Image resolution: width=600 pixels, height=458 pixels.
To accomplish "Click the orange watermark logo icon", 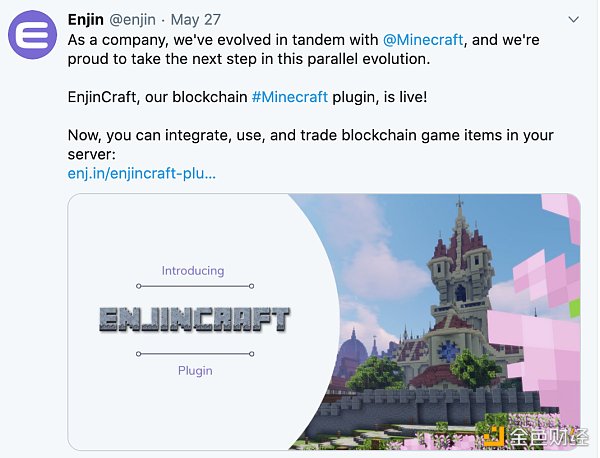I will (x=494, y=436).
